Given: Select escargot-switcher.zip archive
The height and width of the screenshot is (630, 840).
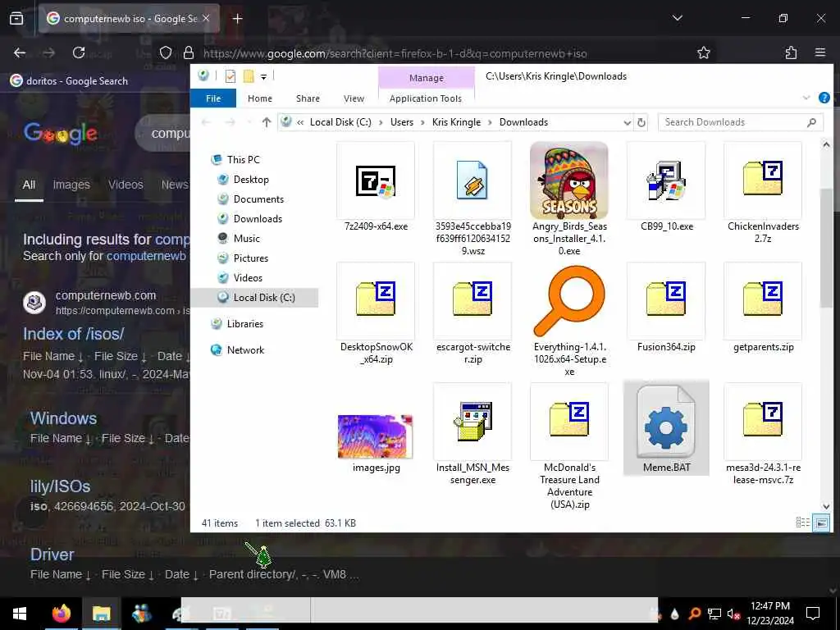Looking at the screenshot, I should 472,313.
